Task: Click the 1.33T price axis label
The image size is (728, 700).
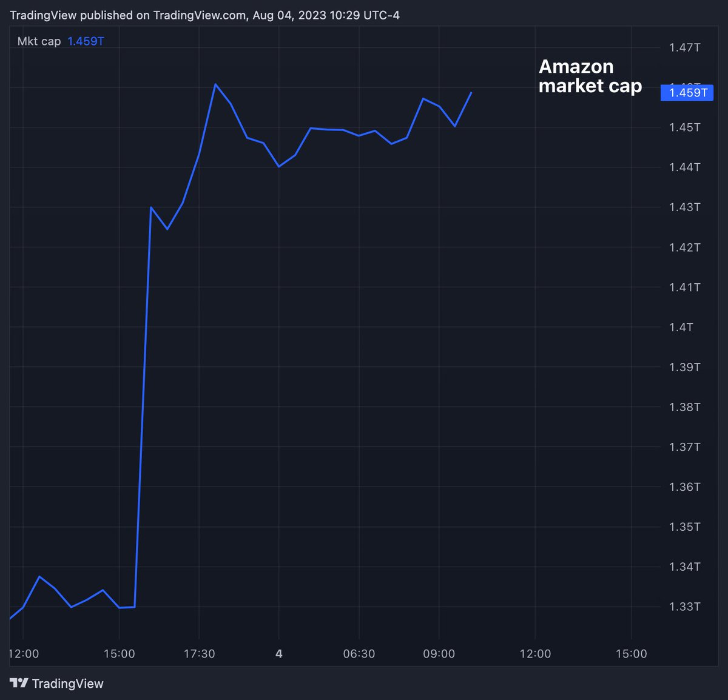Action: pos(684,607)
